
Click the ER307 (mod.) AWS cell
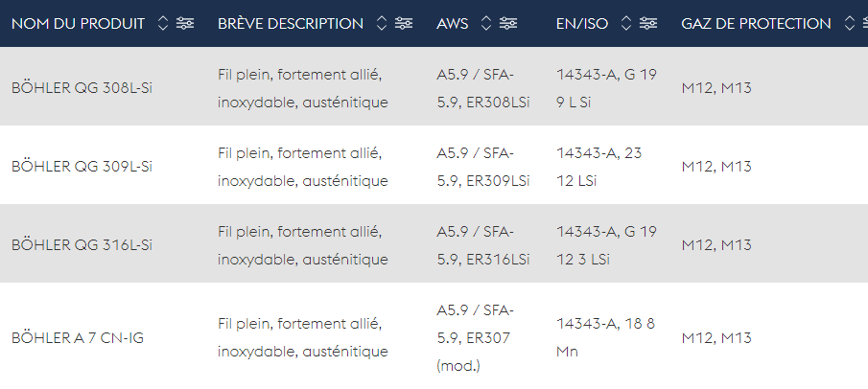click(x=475, y=337)
